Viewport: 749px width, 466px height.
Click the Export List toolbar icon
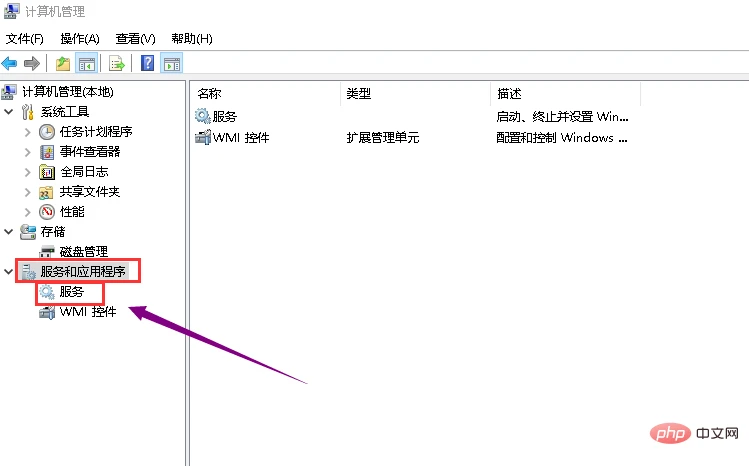[x=117, y=64]
